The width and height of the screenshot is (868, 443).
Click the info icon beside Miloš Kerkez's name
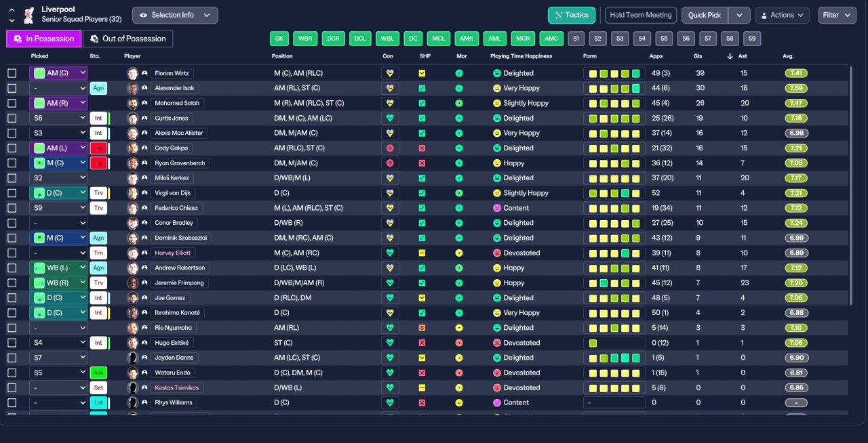144,178
